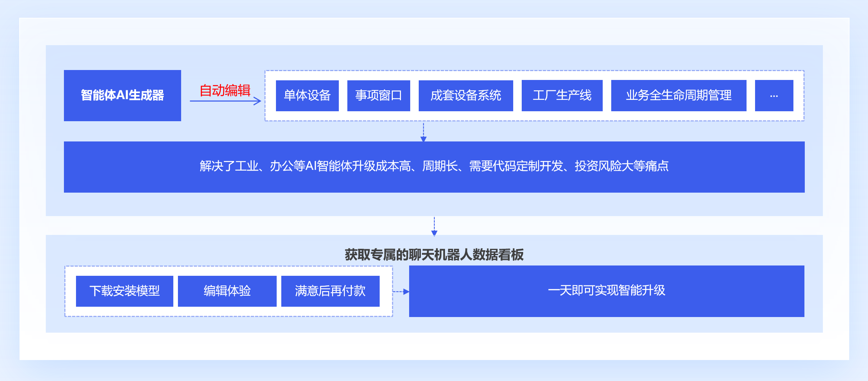Click the 一天即可实现智能升级 box
Image resolution: width=868 pixels, height=381 pixels.
[x=606, y=291]
